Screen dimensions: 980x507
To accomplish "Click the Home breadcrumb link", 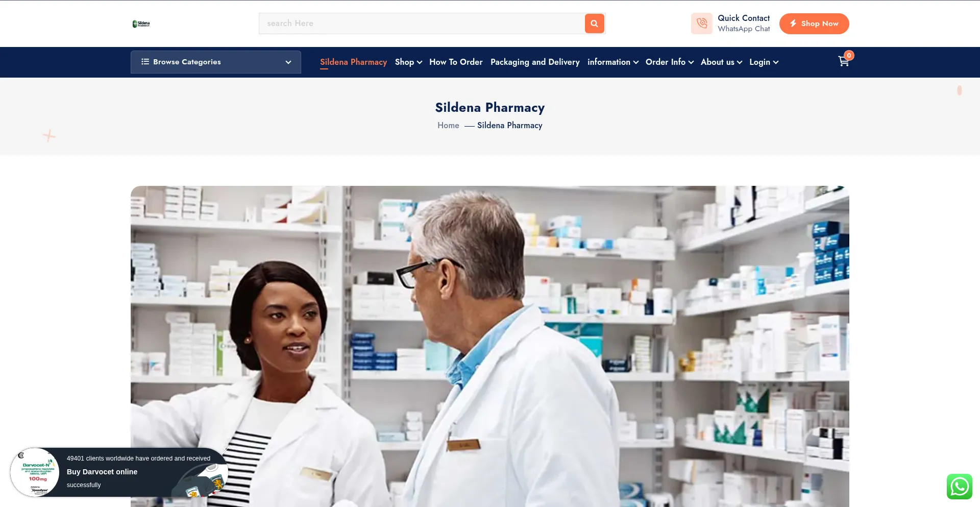I will (x=448, y=126).
